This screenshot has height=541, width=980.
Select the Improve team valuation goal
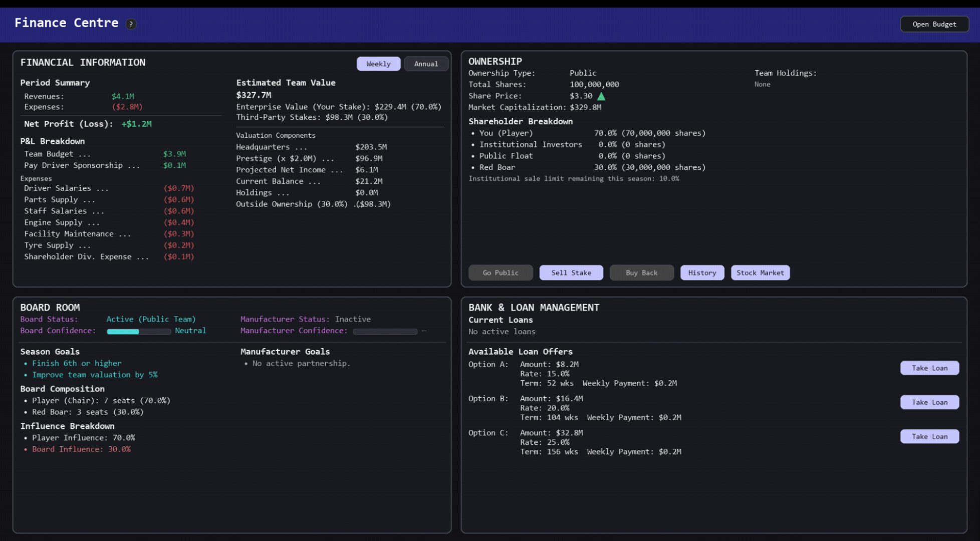[x=95, y=374]
